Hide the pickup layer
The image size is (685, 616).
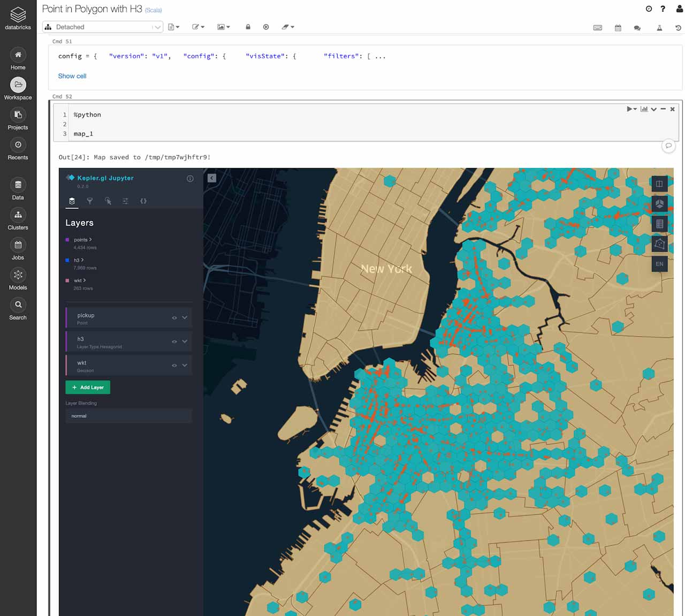coord(174,318)
